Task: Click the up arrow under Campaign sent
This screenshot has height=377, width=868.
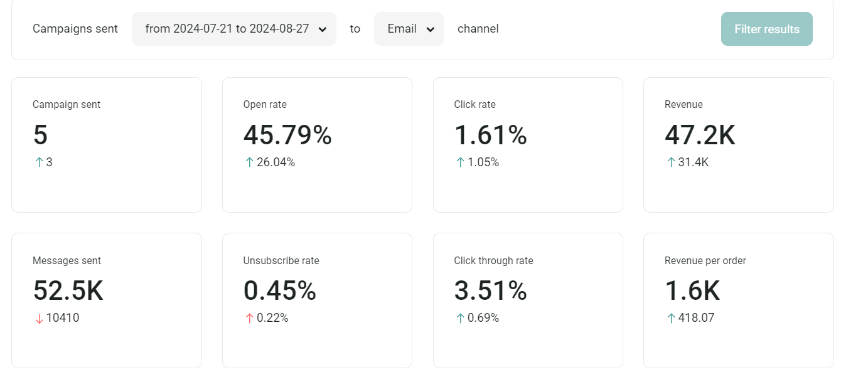Action: pyautogui.click(x=39, y=162)
